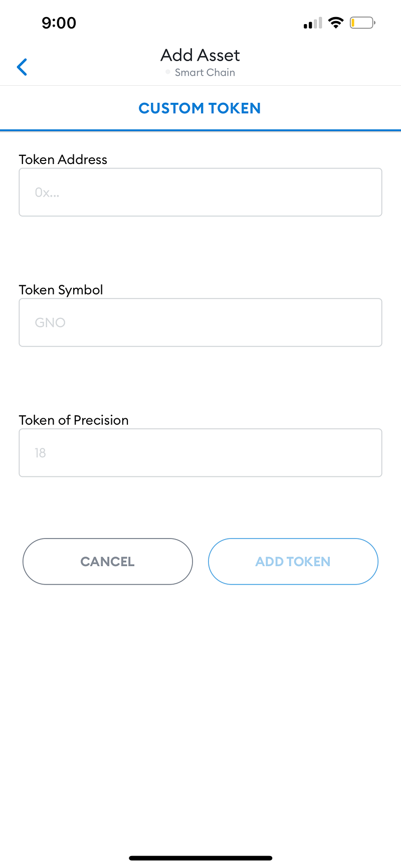Click the GNO placeholder text

click(50, 322)
